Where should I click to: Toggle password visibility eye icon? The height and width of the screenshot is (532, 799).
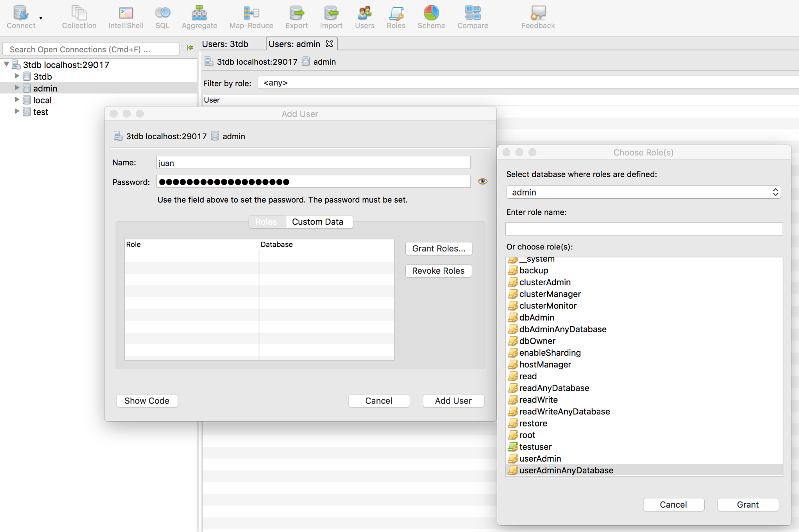pyautogui.click(x=482, y=181)
